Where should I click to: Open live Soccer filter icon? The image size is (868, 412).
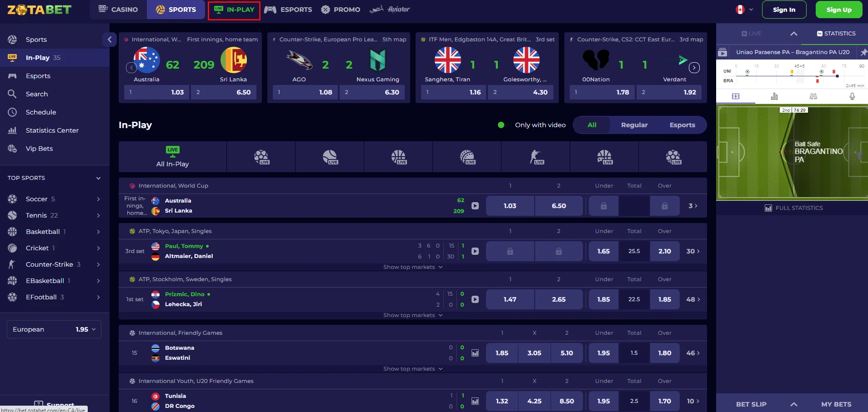(x=261, y=157)
